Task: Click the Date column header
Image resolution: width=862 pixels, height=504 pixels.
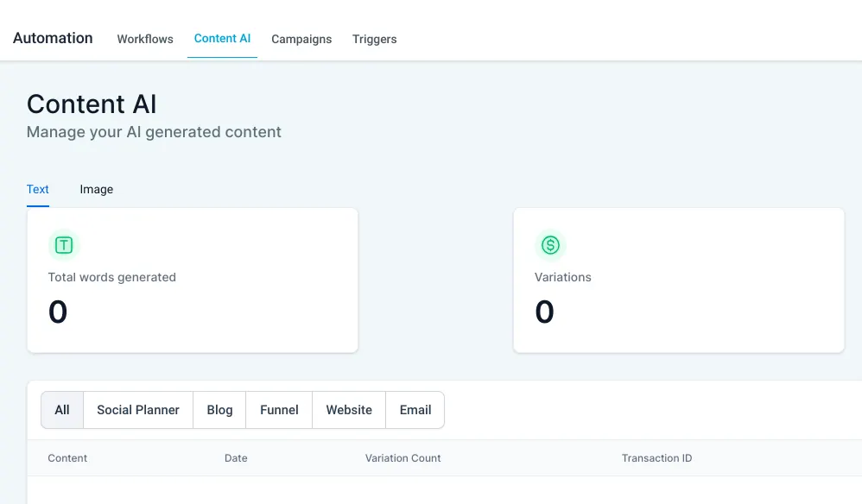Action: (x=236, y=458)
